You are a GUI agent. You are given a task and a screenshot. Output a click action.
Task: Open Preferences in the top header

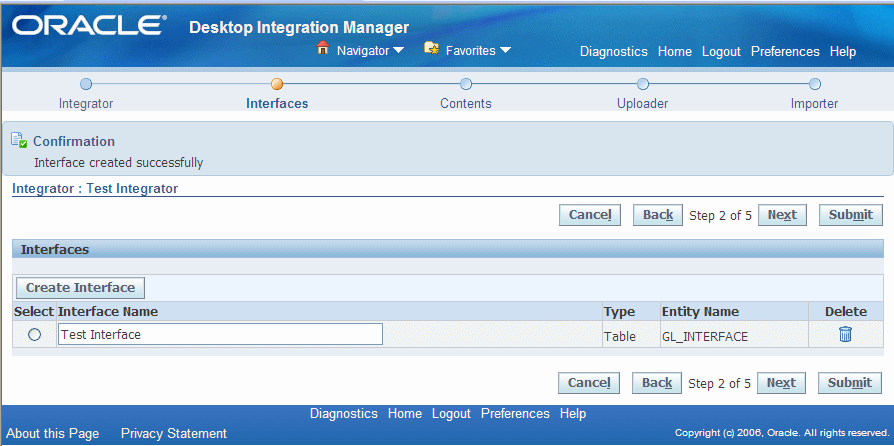[x=785, y=51]
